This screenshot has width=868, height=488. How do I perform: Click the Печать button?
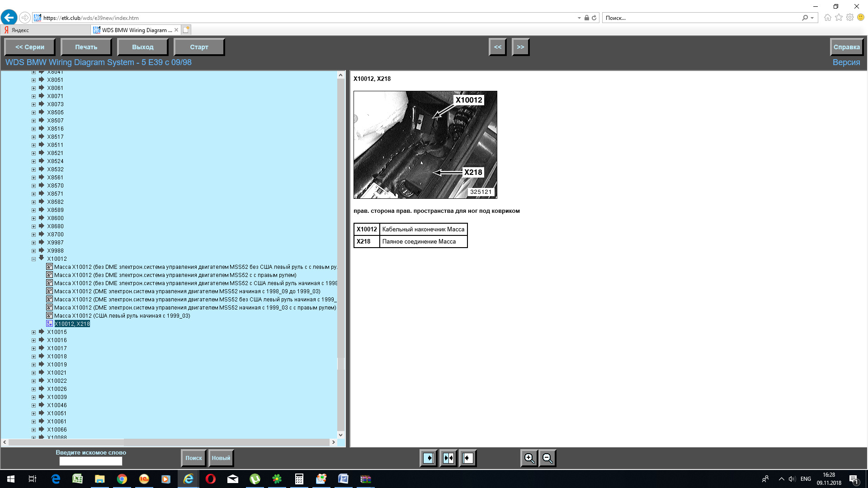click(x=86, y=47)
